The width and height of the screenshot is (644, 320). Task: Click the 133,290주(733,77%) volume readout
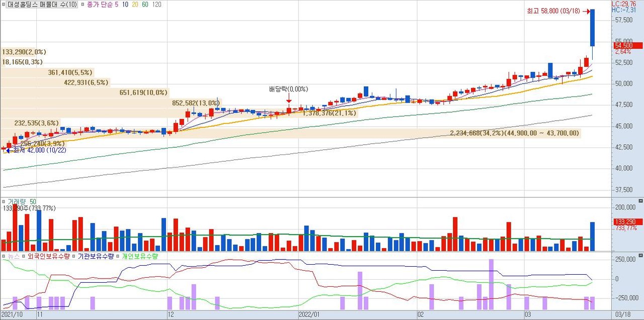point(30,208)
